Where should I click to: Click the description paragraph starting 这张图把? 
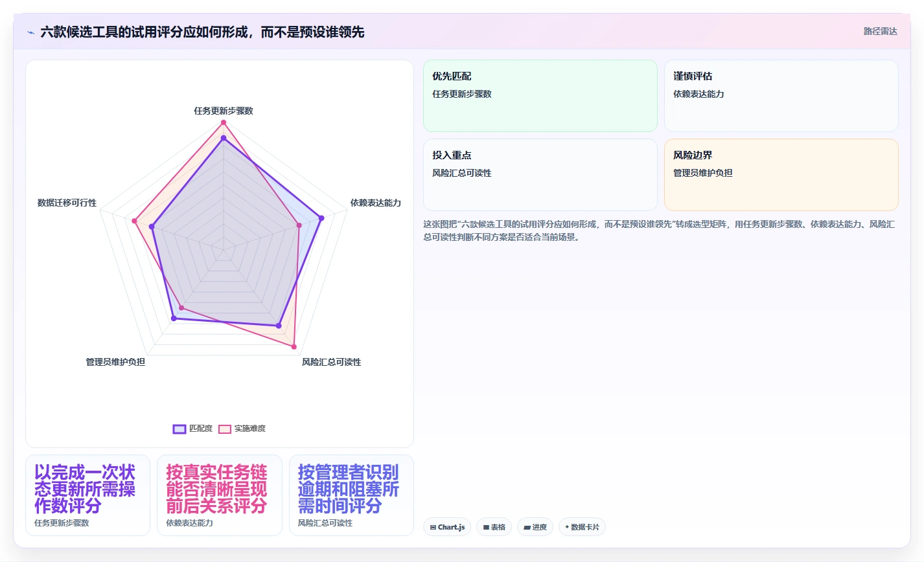[659, 230]
